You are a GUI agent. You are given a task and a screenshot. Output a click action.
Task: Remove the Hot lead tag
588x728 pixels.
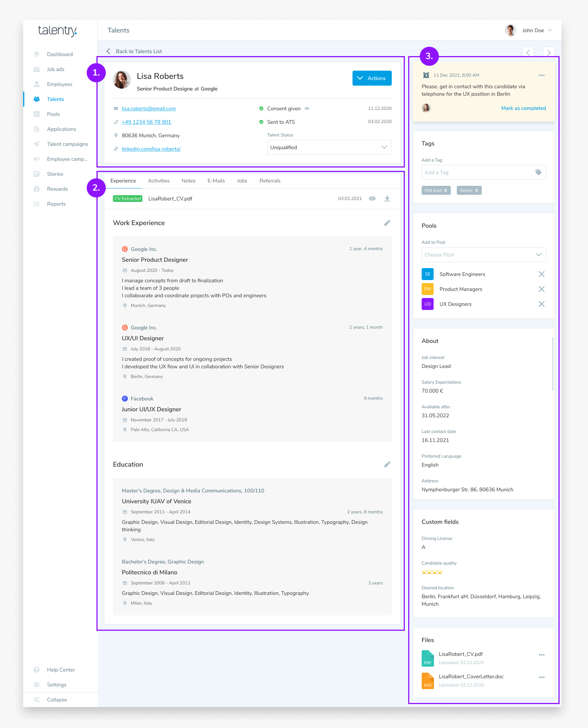point(446,190)
